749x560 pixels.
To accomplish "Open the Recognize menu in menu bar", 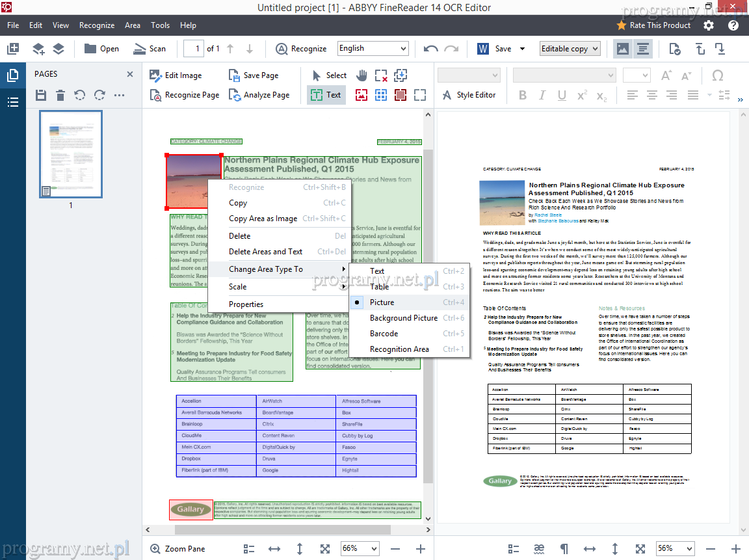I will pos(97,25).
